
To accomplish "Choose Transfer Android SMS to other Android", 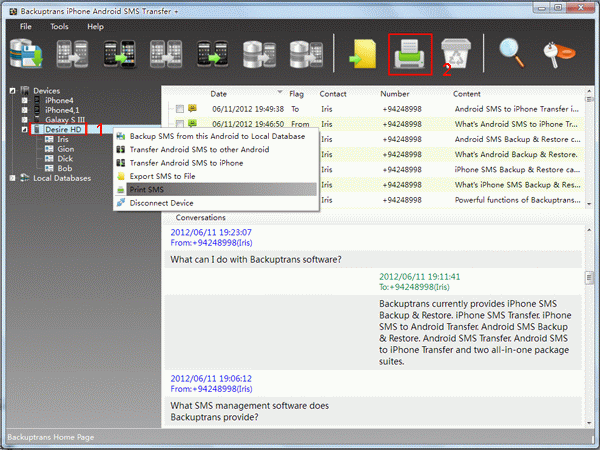I will tap(216, 150).
